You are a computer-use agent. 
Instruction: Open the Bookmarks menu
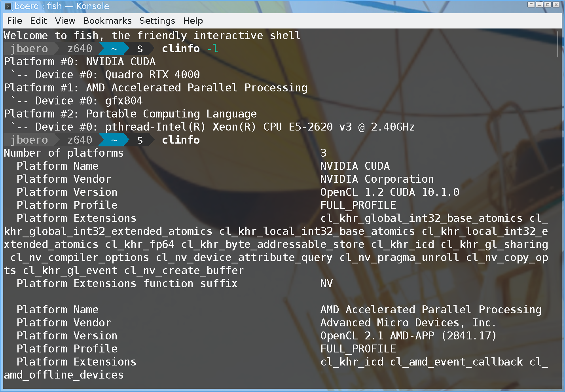(x=108, y=21)
